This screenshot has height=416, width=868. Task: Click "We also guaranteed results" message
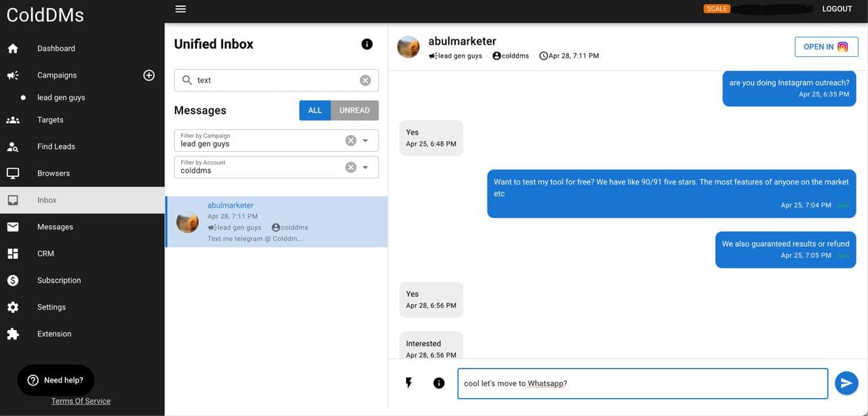786,249
